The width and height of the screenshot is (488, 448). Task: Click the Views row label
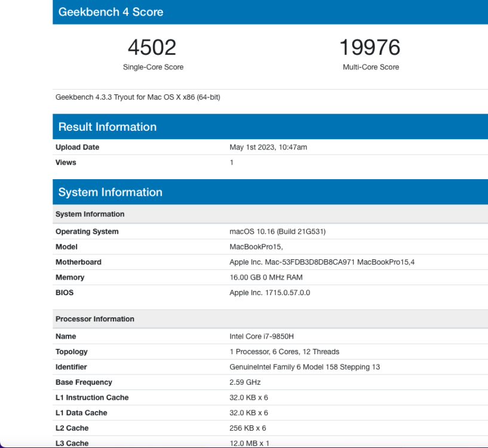66,162
